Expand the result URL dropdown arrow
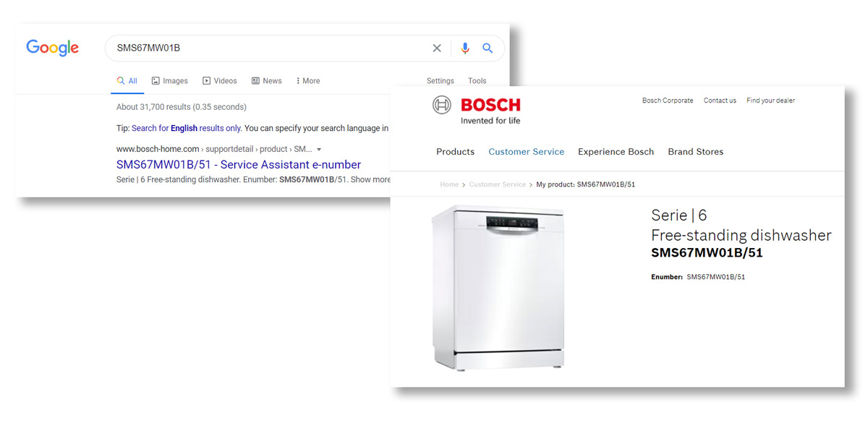 [319, 150]
